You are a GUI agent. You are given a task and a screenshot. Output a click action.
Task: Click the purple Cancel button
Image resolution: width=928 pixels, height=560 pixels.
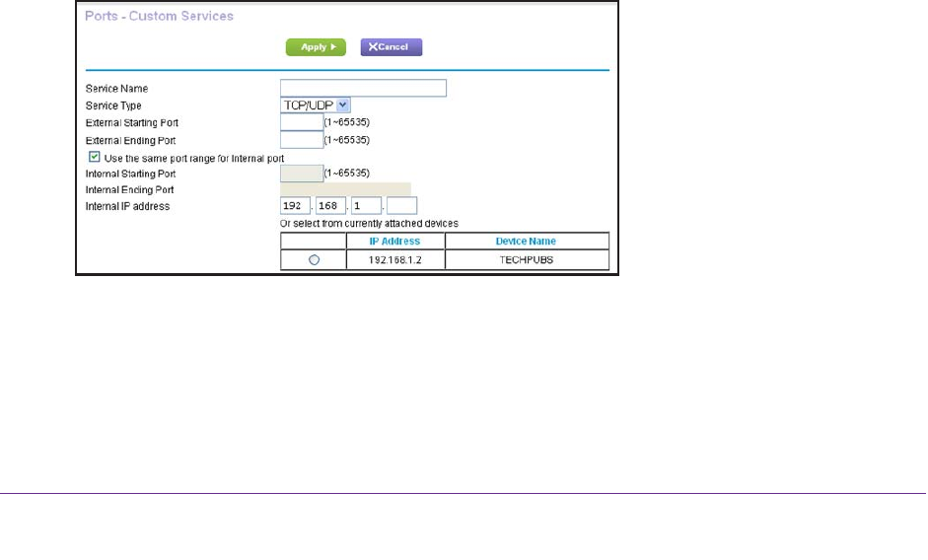coord(392,47)
